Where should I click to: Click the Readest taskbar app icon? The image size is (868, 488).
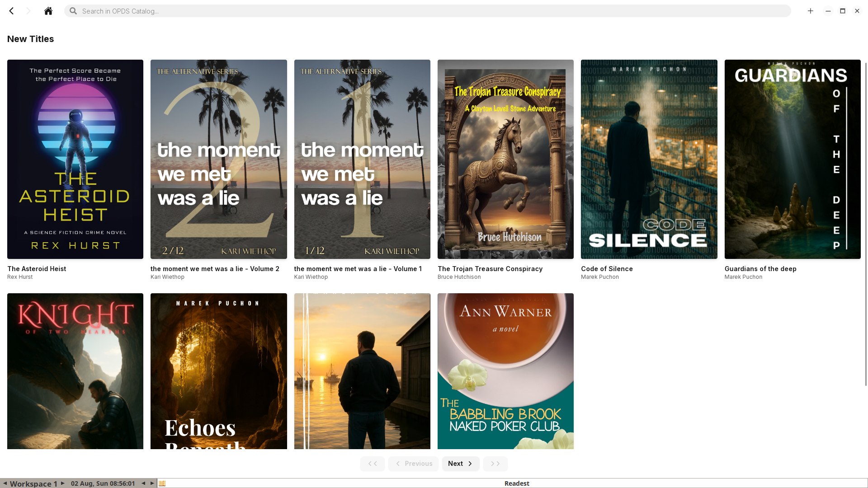(x=162, y=483)
